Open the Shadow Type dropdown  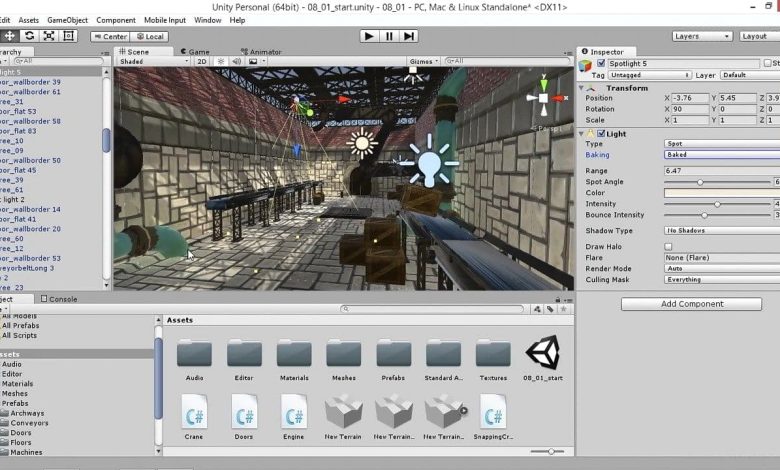click(722, 230)
